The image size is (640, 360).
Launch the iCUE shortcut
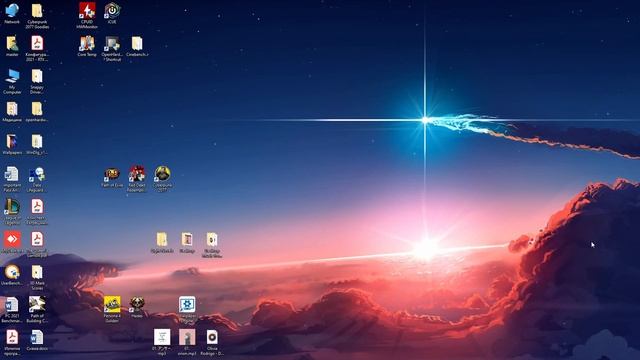pos(112,13)
